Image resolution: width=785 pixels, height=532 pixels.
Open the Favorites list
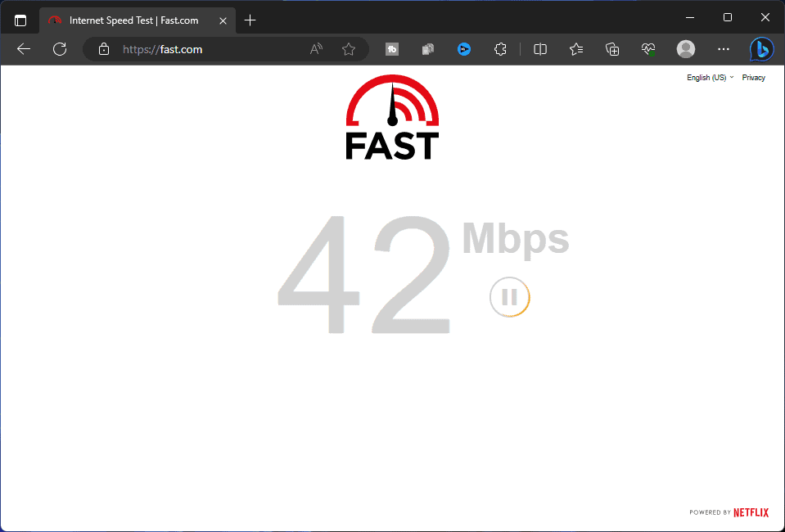point(576,49)
